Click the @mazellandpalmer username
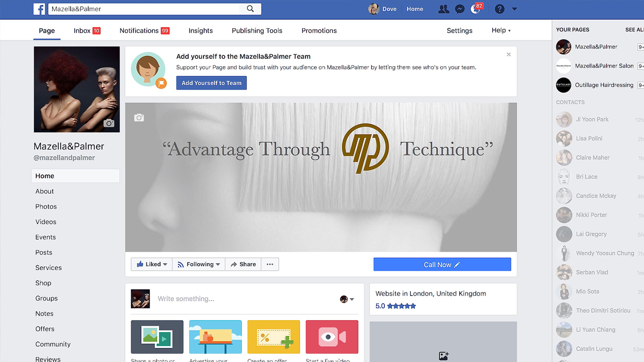 (x=64, y=158)
